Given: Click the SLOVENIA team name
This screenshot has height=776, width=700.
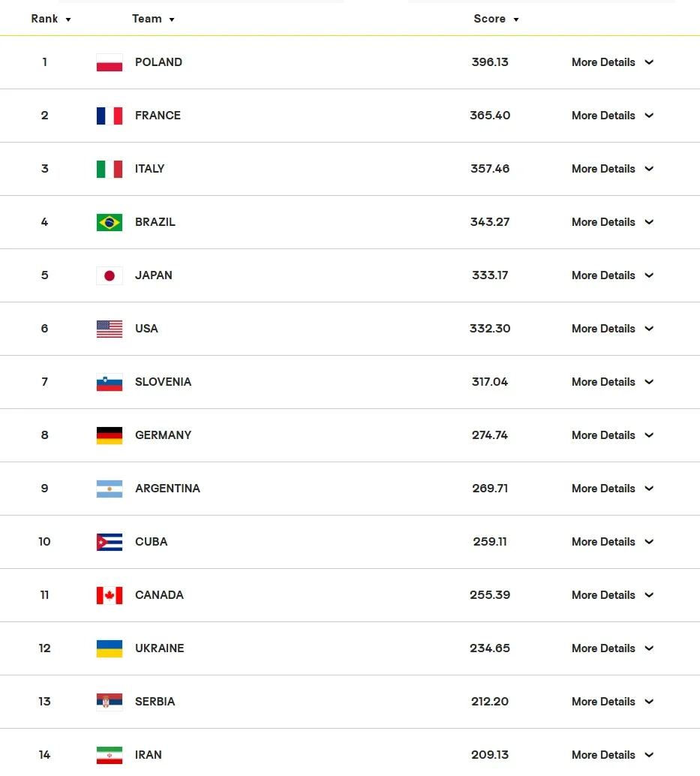Looking at the screenshot, I should coord(163,383).
